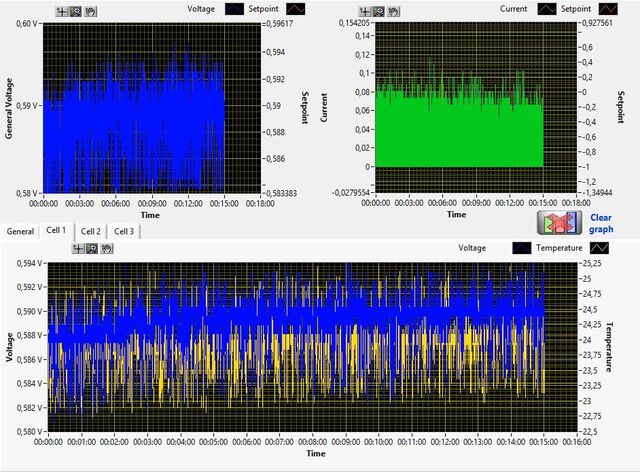Select zoom tool on Cell 1 graph
Image resolution: width=640 pixels, height=472 pixels.
coord(92,248)
